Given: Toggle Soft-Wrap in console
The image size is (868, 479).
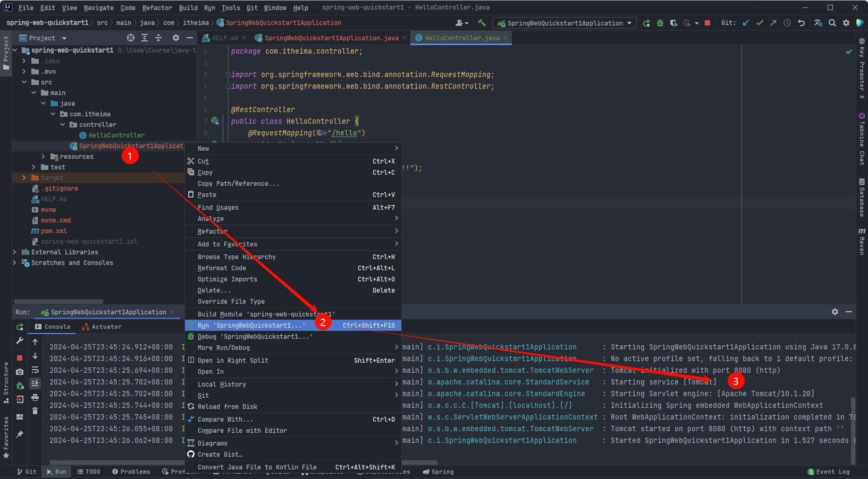Looking at the screenshot, I should pos(35,370).
